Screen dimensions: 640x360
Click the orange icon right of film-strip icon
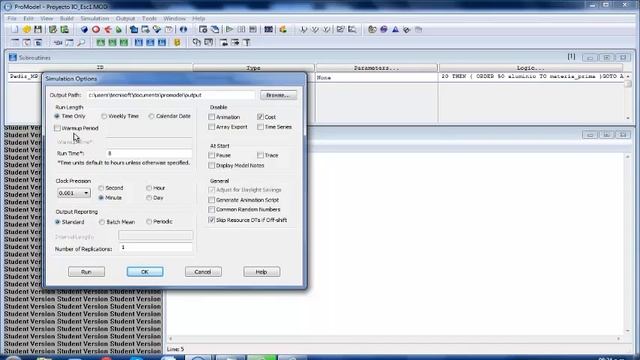(283, 29)
